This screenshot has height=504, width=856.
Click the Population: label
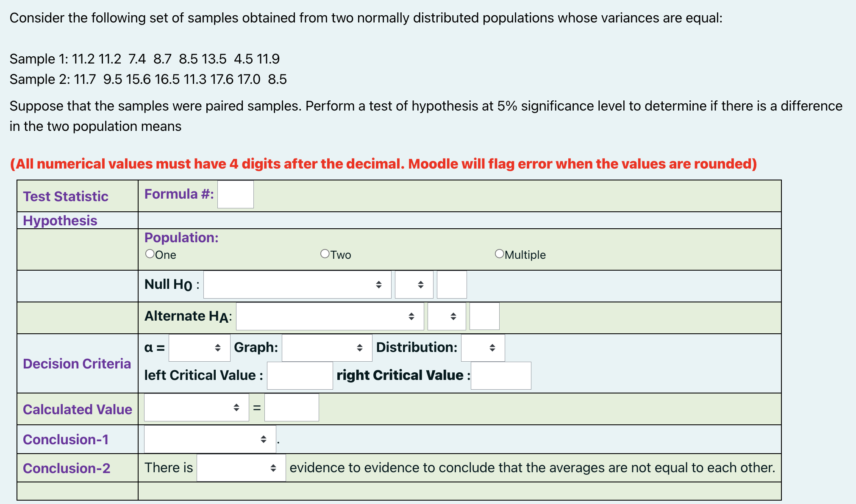click(181, 238)
